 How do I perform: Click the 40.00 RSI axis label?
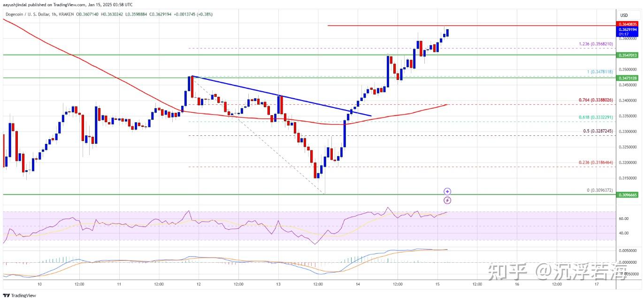[624, 233]
